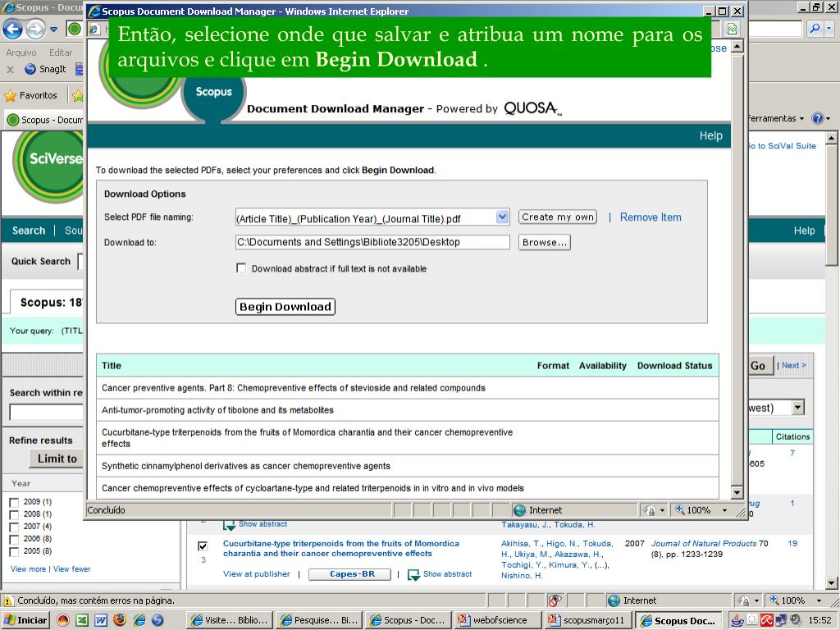
Task: Click the View more link
Action: [x=28, y=569]
